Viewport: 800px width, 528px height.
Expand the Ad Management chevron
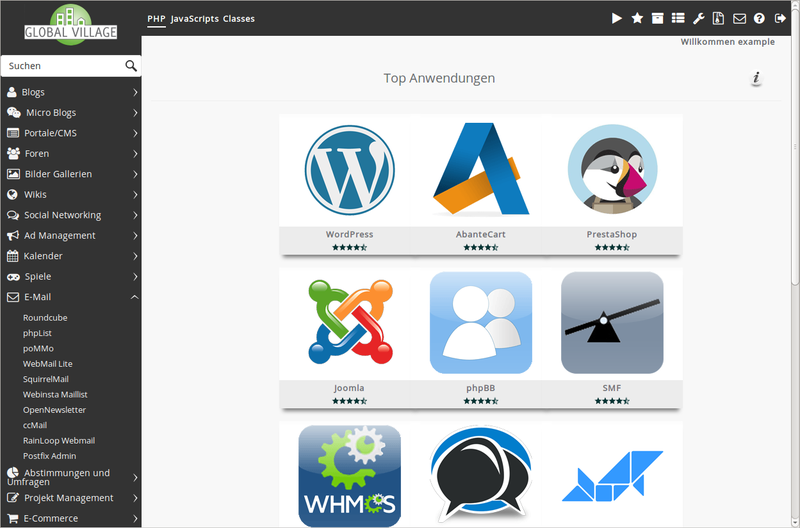pos(135,236)
